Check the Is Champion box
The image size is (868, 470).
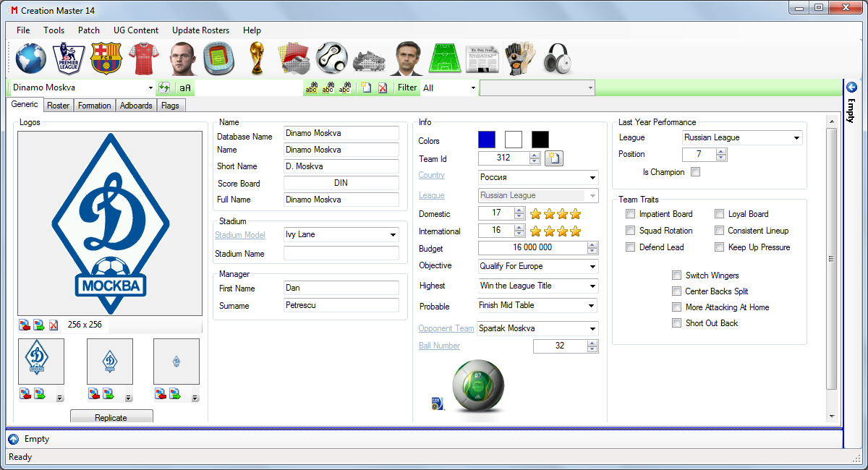point(695,172)
